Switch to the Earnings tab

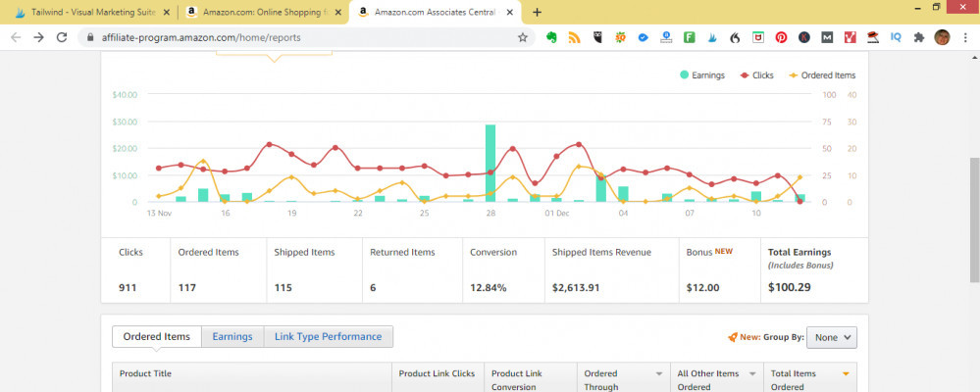[x=232, y=336]
